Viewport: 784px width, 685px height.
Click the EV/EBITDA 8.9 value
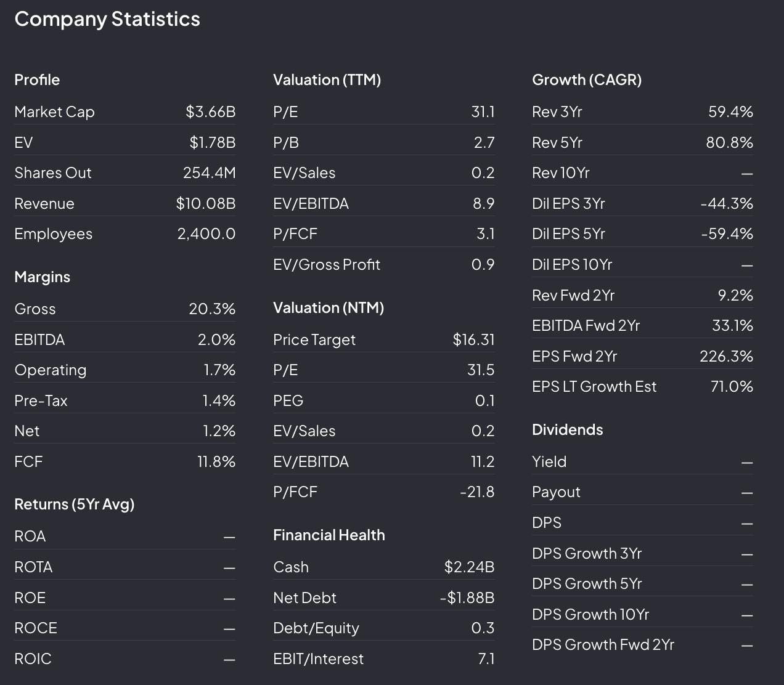484,204
